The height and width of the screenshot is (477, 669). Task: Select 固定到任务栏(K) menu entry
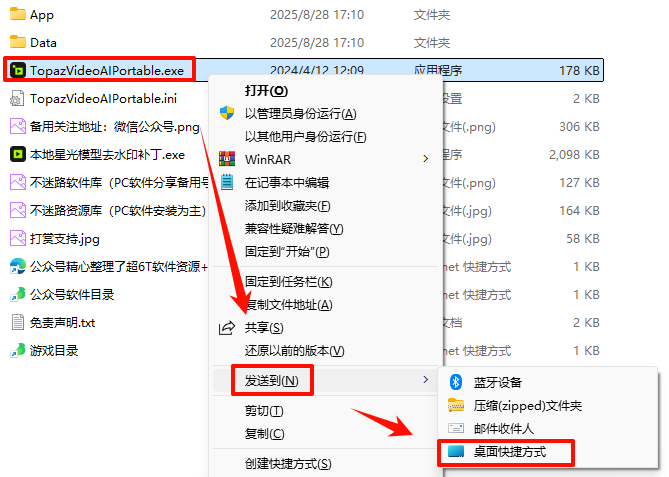(x=288, y=282)
